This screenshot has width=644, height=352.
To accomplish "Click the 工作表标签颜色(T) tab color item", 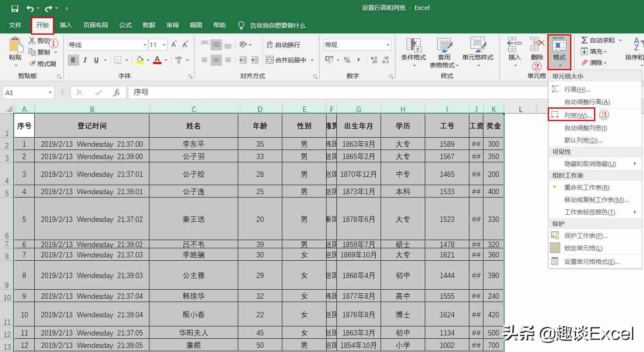I will point(595,212).
